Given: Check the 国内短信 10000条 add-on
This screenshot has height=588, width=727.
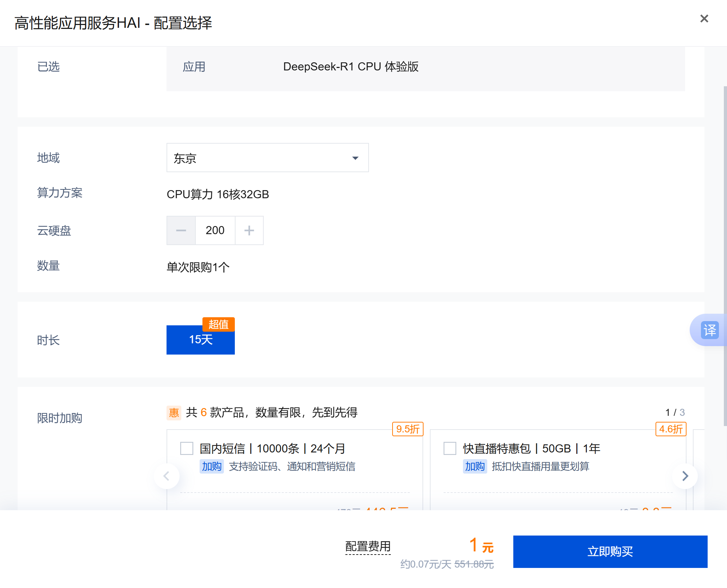Looking at the screenshot, I should pyautogui.click(x=187, y=448).
